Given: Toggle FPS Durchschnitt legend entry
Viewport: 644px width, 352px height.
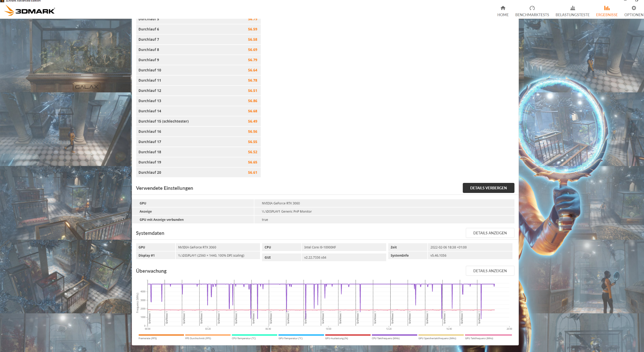Looking at the screenshot, I should [x=198, y=338].
